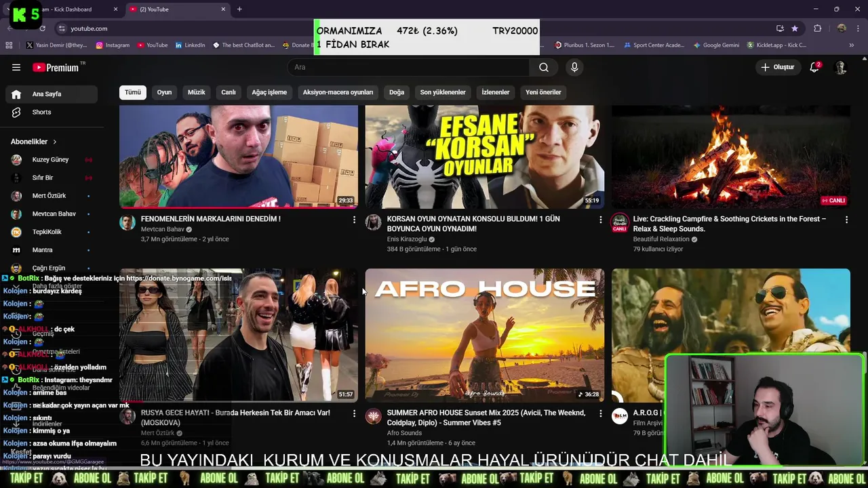Open the Sport Center Academy bookmark
Image resolution: width=868 pixels, height=488 pixels.
654,45
